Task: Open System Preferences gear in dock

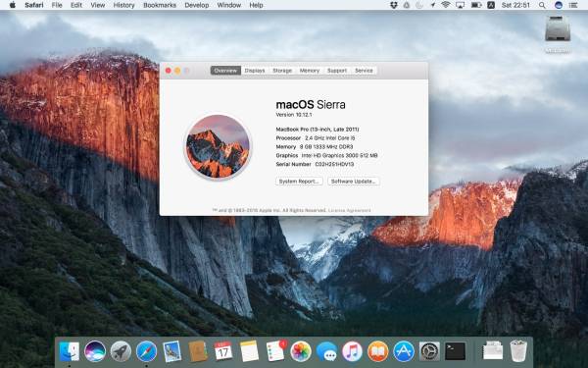Action: pos(429,352)
